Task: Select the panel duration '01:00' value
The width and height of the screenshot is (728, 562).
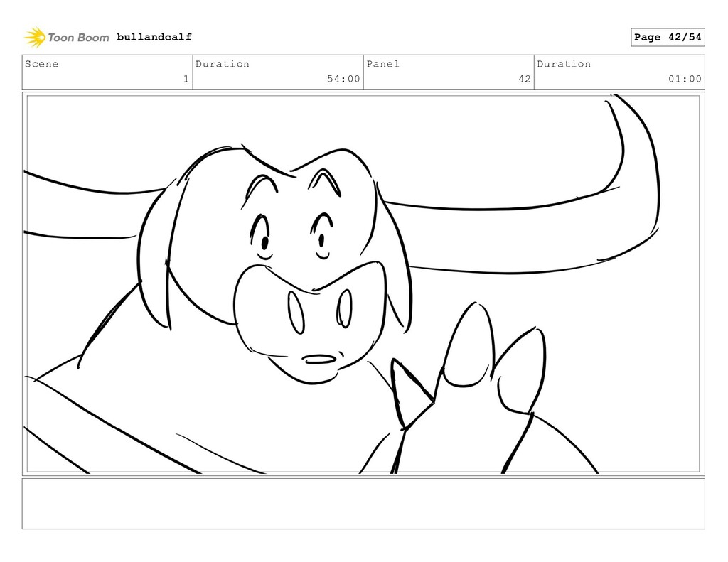Action: pos(685,79)
